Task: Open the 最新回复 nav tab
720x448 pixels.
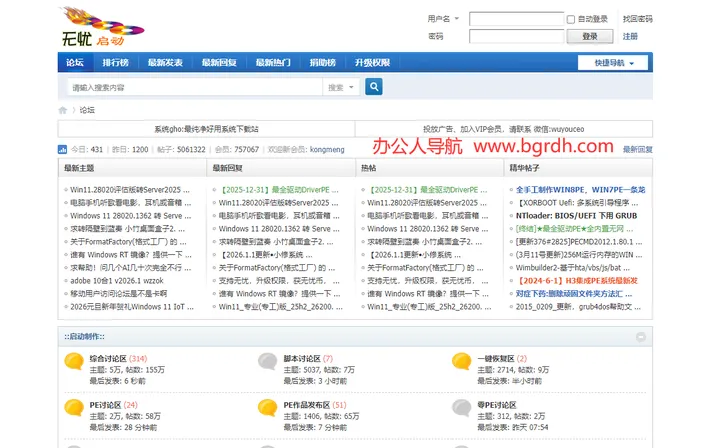Action: 219,62
